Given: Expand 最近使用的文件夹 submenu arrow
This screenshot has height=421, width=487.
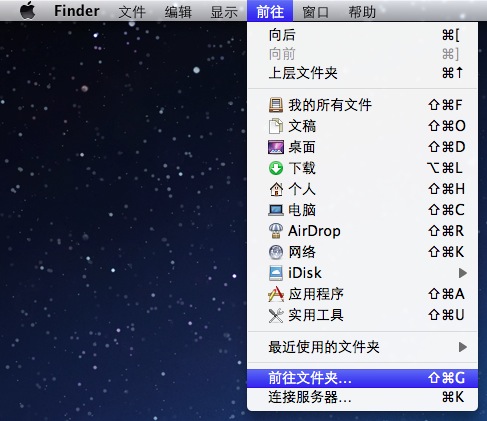Looking at the screenshot, I should [462, 347].
